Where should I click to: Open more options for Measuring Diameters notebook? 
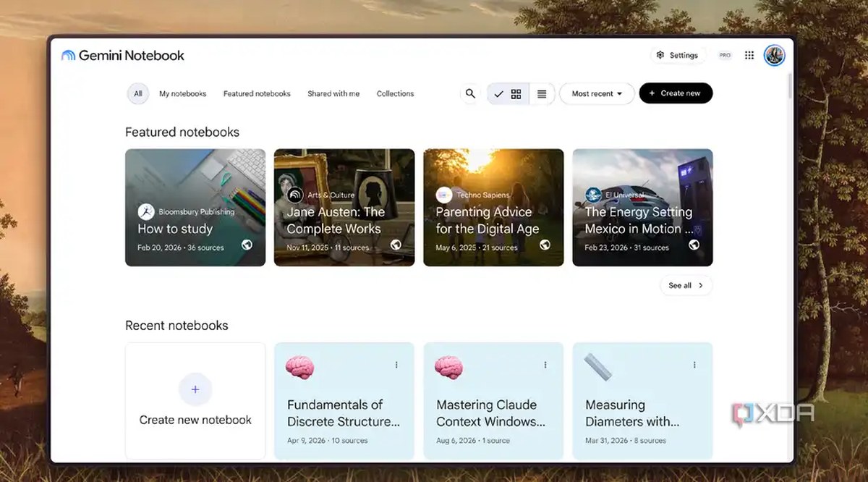694,365
